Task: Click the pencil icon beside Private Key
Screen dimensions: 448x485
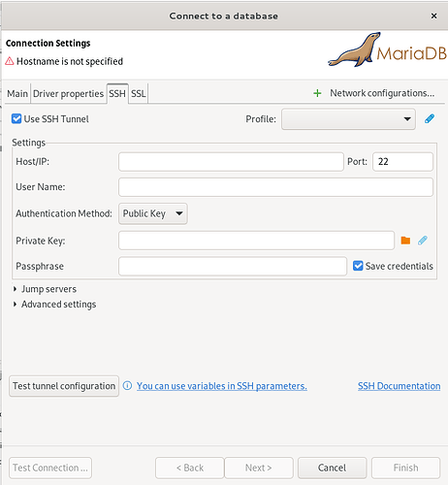Action: pos(423,241)
